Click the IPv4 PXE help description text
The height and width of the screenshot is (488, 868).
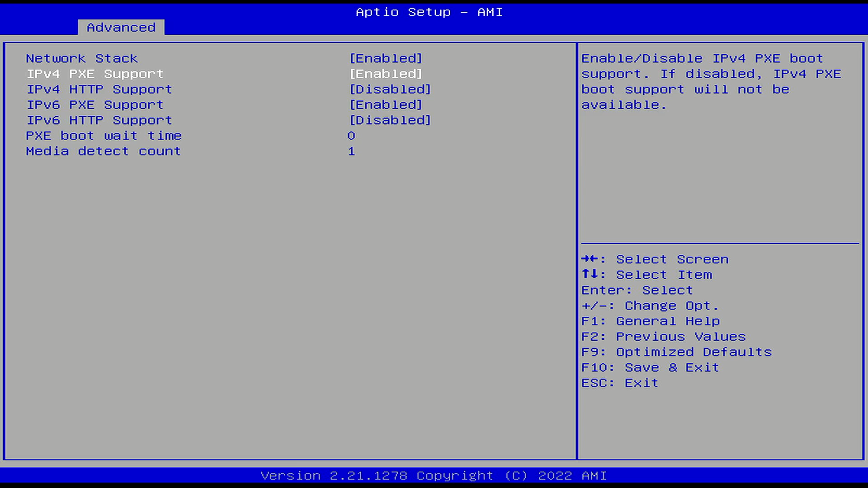pyautogui.click(x=711, y=82)
